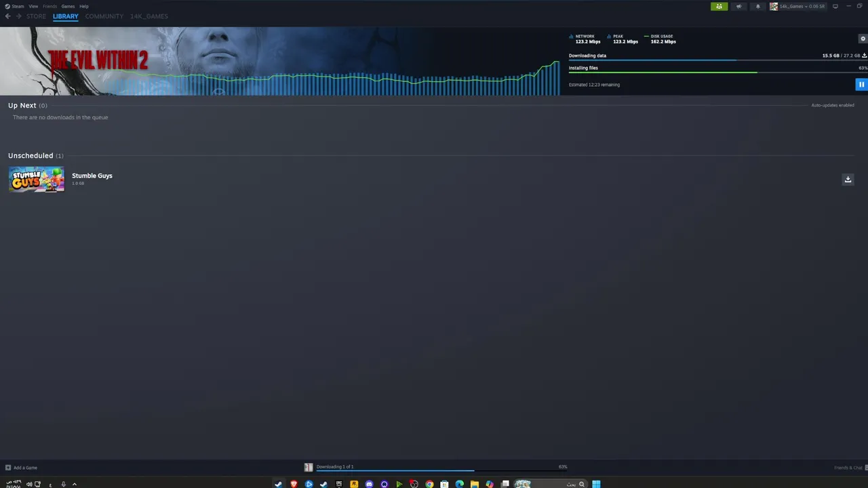
Task: Expand the system tray hidden icons chevron
Action: pyautogui.click(x=75, y=484)
